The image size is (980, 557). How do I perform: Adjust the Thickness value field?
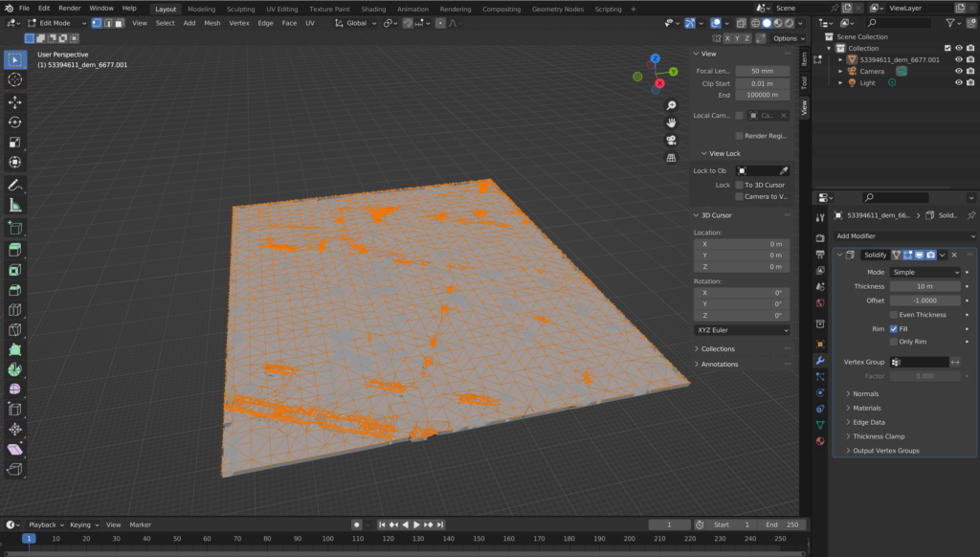click(x=924, y=286)
